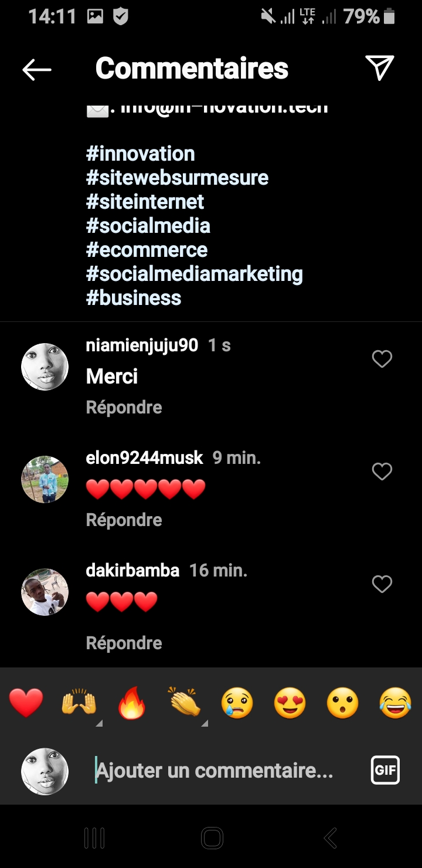Reply to niamienjuju90's Merci comment
This screenshot has width=422, height=868.
(124, 408)
